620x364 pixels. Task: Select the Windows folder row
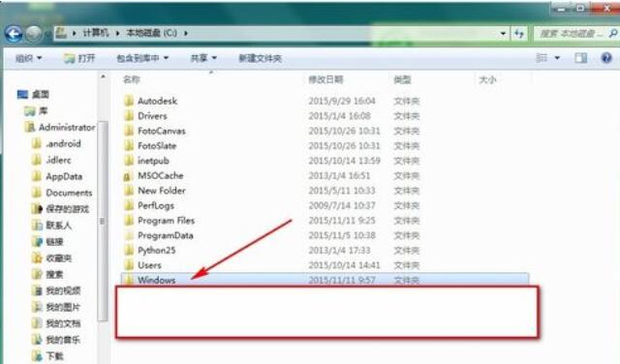[x=325, y=280]
